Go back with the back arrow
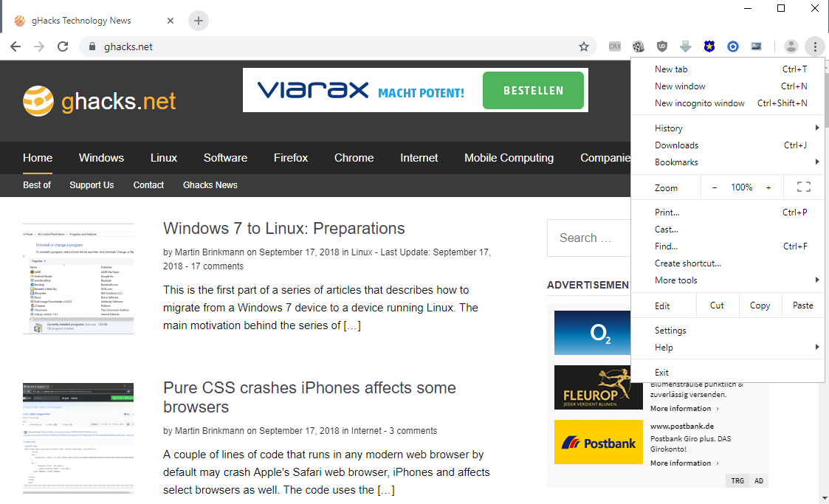The image size is (829, 504). click(16, 46)
